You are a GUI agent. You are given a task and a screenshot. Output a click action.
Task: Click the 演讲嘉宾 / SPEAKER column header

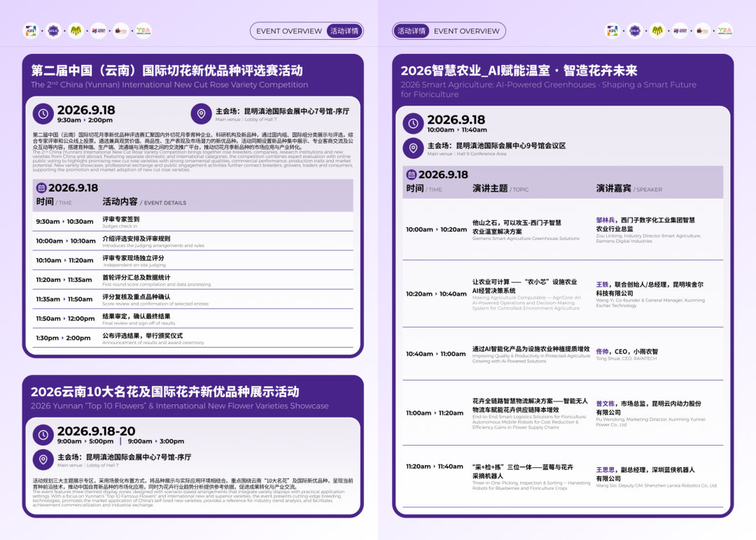pyautogui.click(x=629, y=188)
